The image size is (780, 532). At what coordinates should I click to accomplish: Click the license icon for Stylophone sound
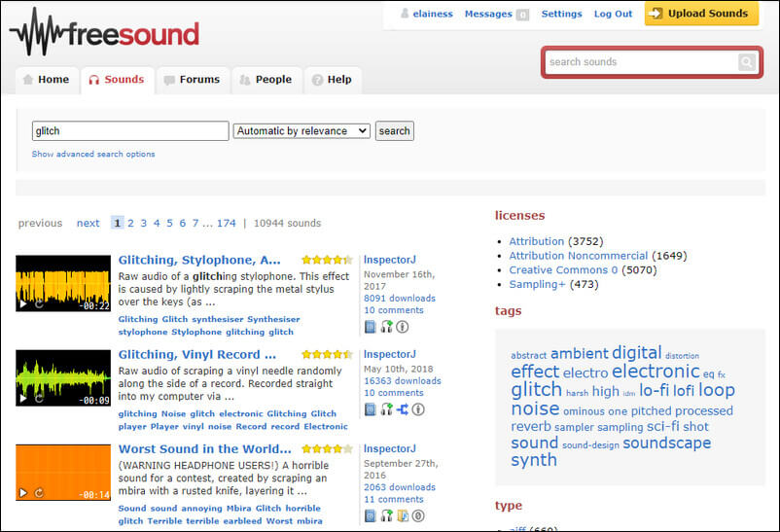pos(403,327)
